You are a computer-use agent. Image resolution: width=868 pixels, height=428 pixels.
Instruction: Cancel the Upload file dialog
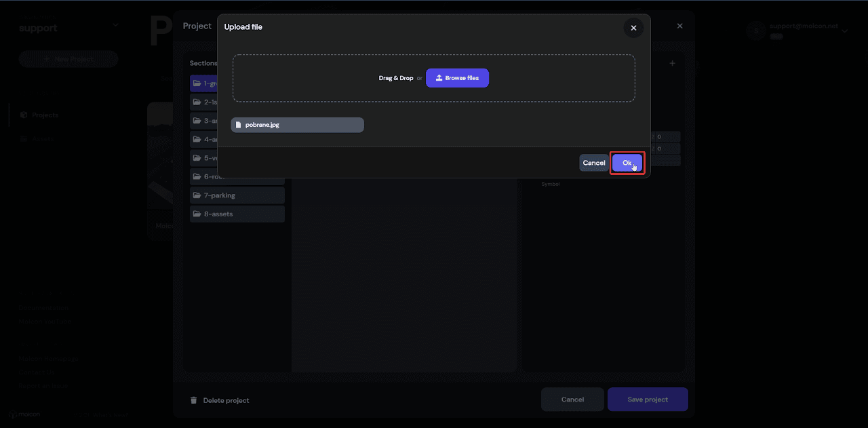593,163
